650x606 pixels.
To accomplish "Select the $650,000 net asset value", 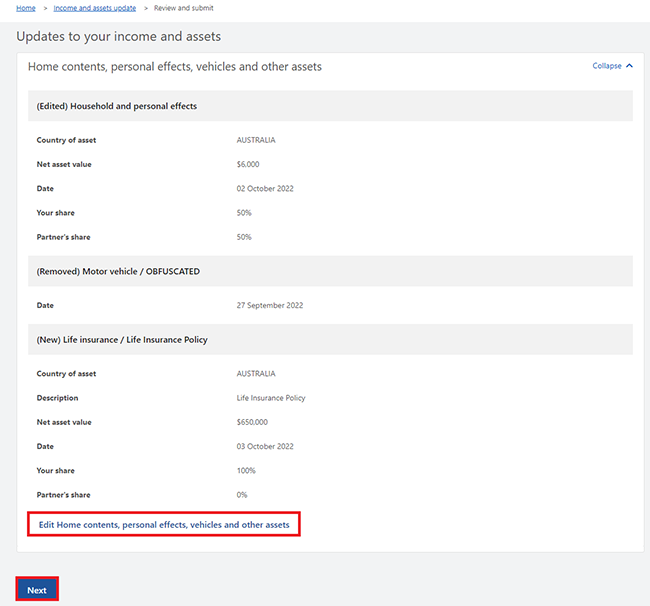I will 252,422.
